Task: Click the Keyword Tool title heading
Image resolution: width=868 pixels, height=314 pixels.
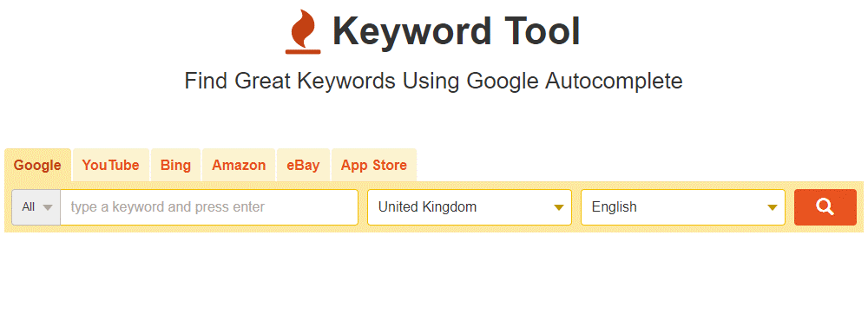Action: (x=457, y=31)
